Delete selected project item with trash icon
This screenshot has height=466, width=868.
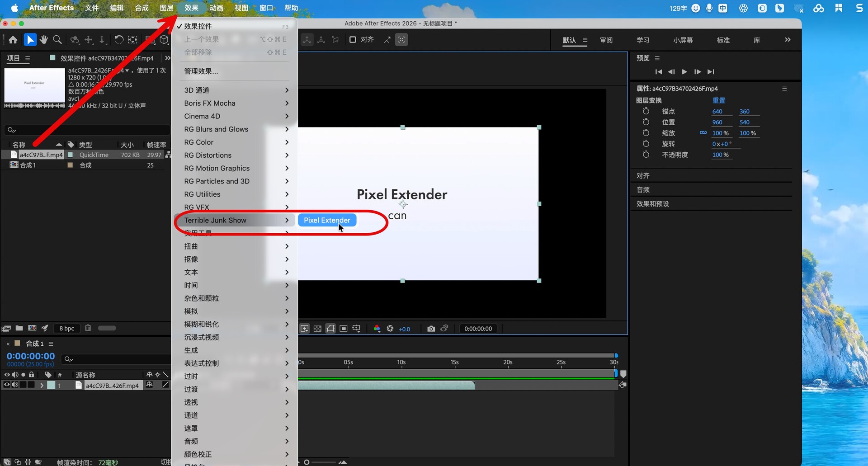(x=88, y=328)
